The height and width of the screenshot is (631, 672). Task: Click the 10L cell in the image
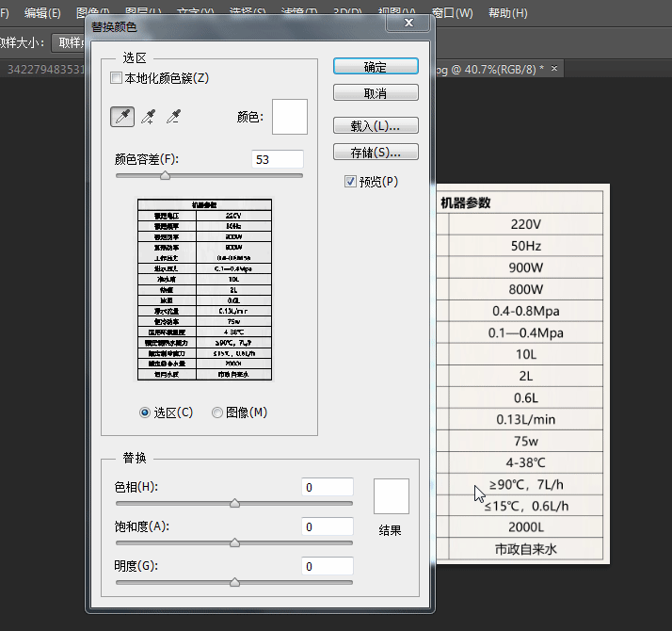tap(525, 354)
